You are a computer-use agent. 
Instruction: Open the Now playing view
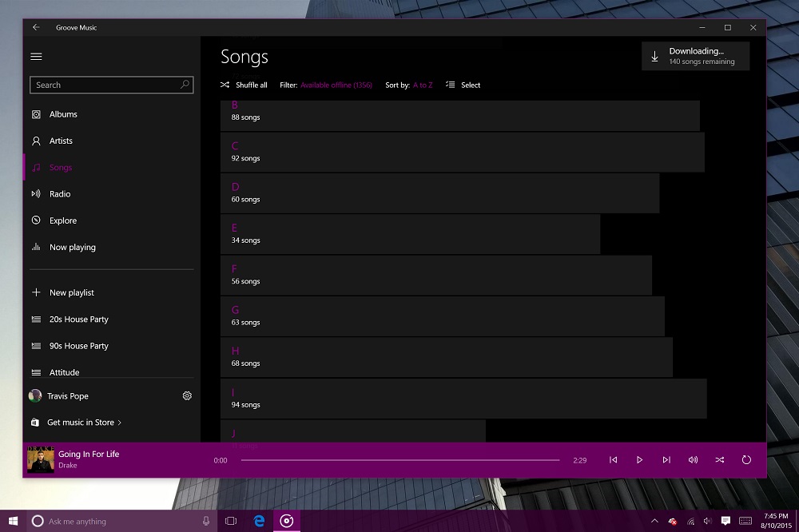pos(111,247)
